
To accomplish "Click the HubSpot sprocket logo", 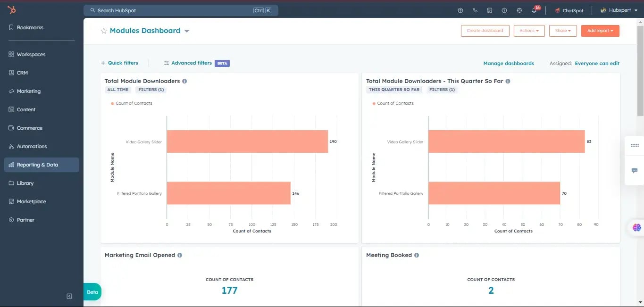I will 12,10.
